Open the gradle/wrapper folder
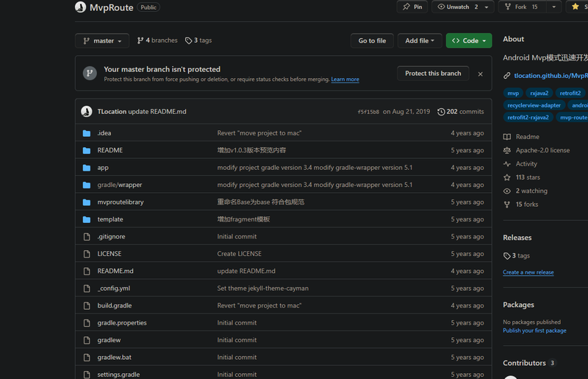The height and width of the screenshot is (379, 588). click(120, 185)
